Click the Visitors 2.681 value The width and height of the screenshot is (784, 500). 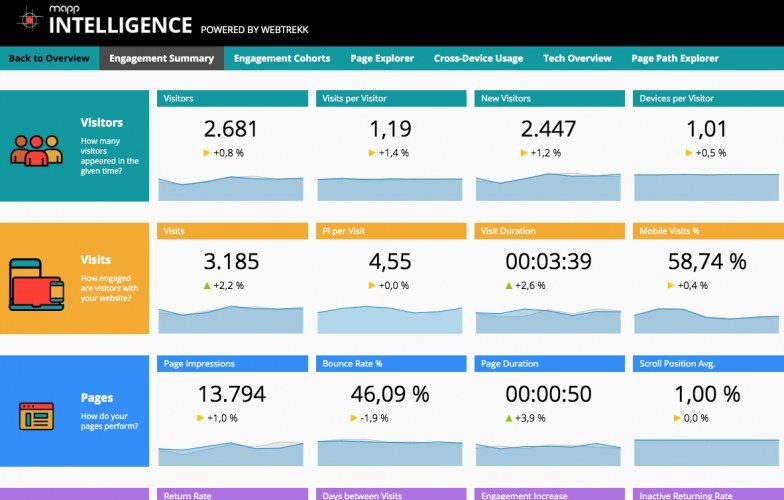pyautogui.click(x=230, y=129)
